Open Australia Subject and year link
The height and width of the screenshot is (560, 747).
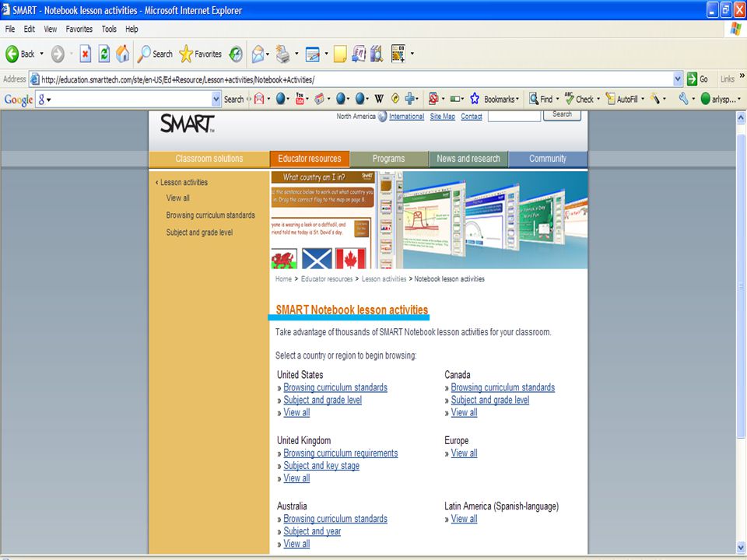pyautogui.click(x=312, y=531)
